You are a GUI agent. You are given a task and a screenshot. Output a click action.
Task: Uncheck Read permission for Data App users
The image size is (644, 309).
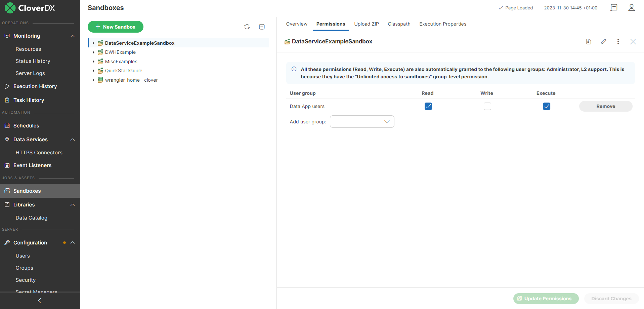pyautogui.click(x=428, y=106)
